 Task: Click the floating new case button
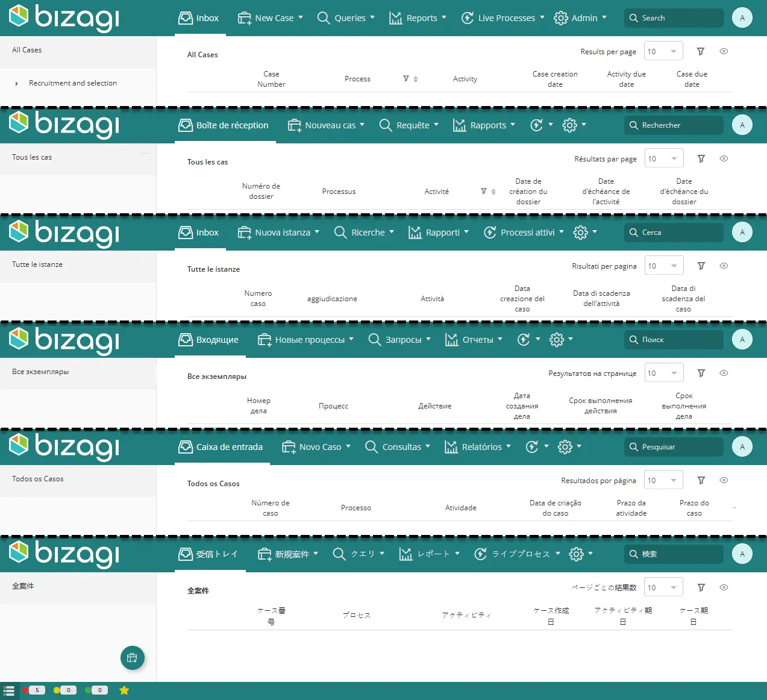click(133, 658)
